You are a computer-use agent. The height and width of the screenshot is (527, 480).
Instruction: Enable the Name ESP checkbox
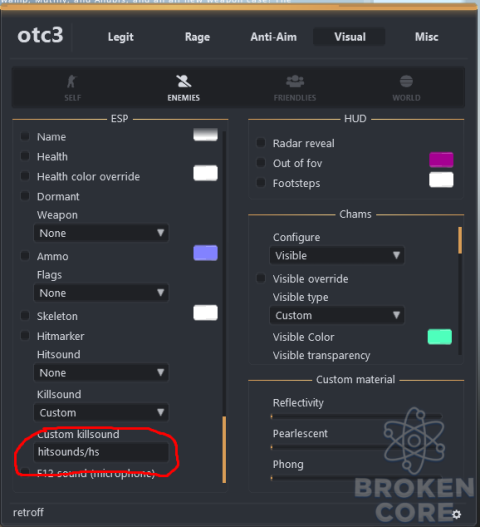pyautogui.click(x=25, y=136)
